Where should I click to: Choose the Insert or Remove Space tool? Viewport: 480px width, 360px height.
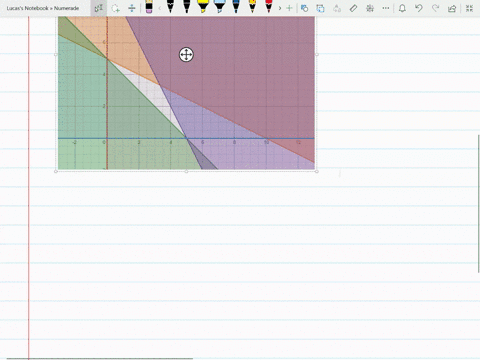click(132, 8)
